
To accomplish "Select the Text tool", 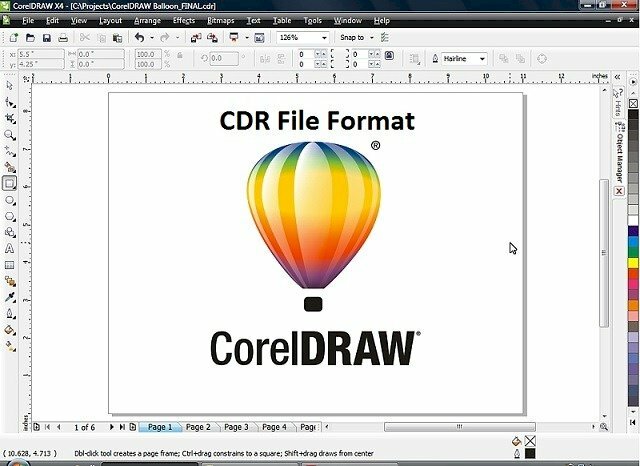I will tap(10, 248).
